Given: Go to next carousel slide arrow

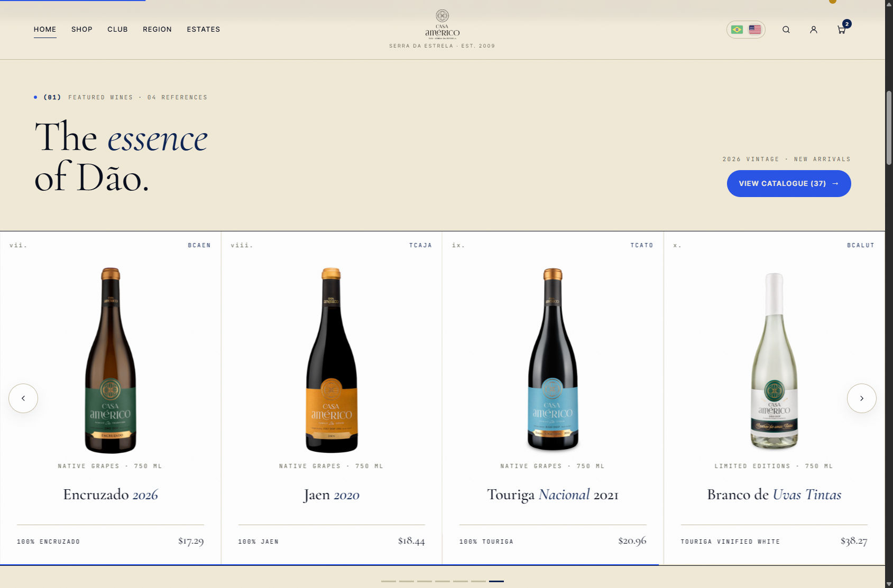Looking at the screenshot, I should [x=862, y=398].
